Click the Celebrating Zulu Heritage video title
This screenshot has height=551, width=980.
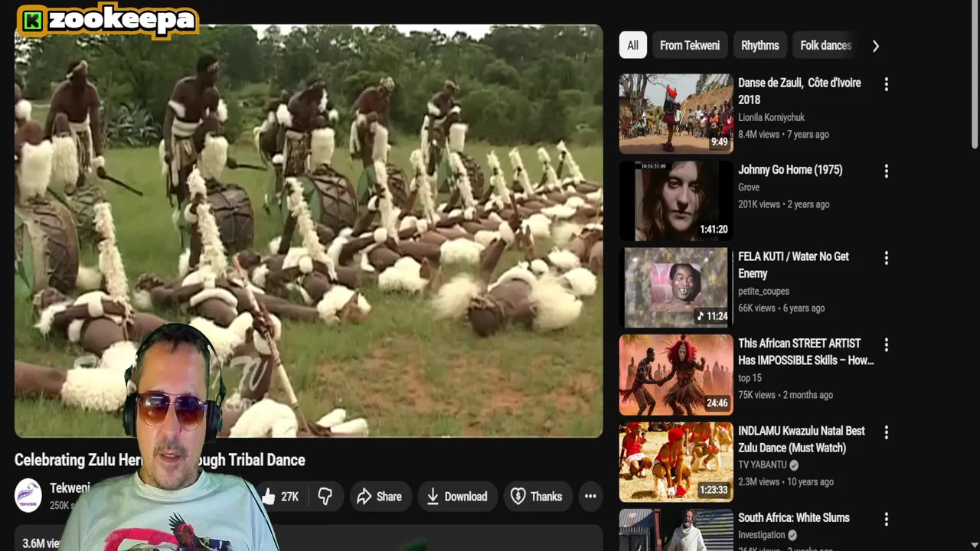pyautogui.click(x=160, y=460)
